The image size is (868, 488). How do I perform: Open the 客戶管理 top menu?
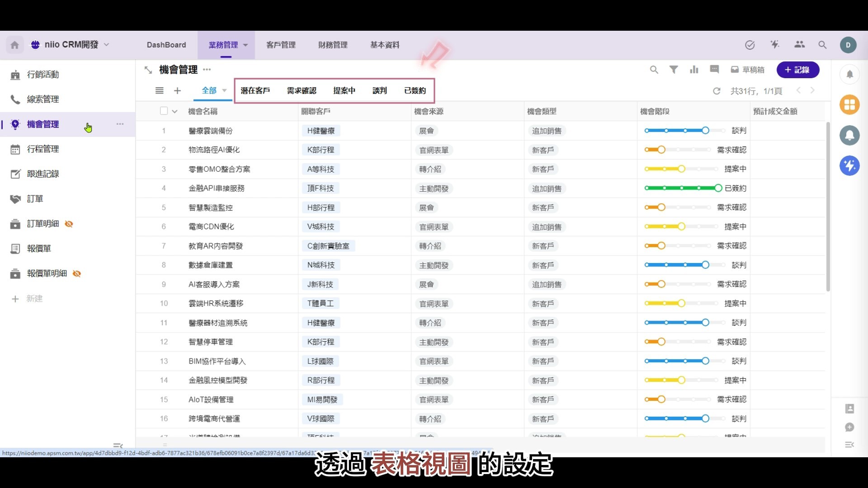tap(281, 45)
